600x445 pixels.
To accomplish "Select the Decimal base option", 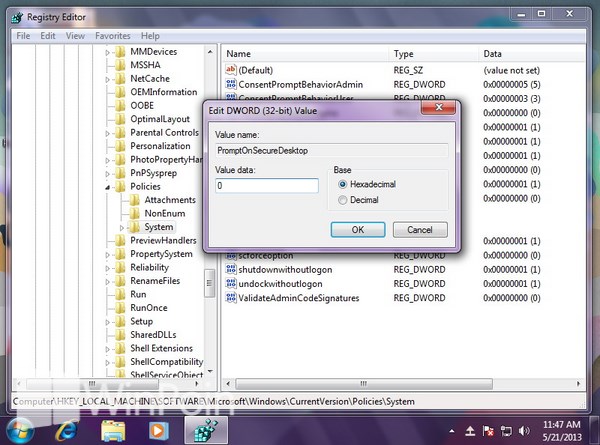I will click(x=343, y=200).
